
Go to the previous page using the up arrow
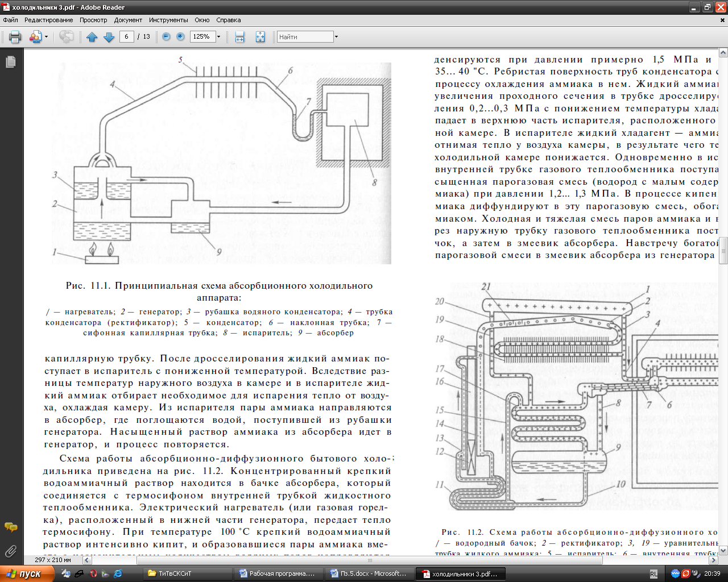point(92,37)
